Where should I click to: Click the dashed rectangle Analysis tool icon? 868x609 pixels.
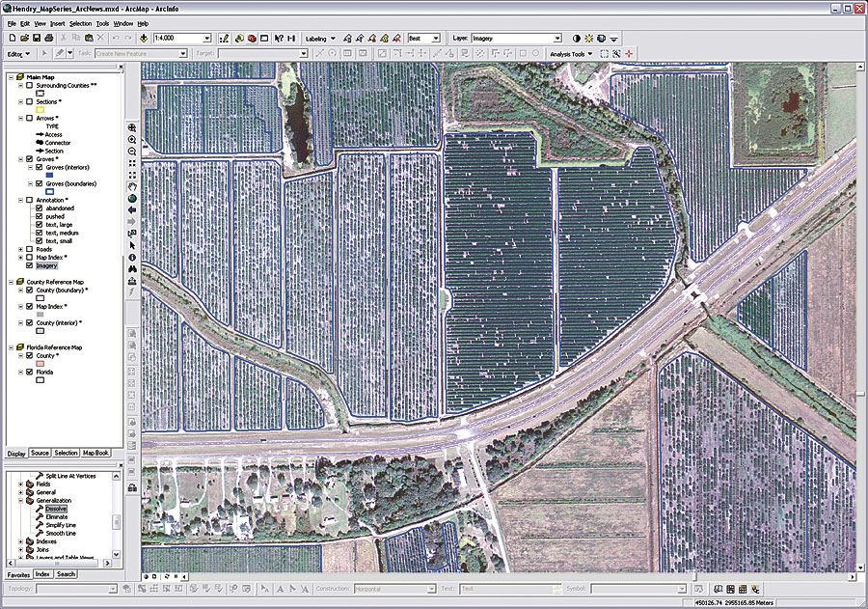[x=604, y=54]
